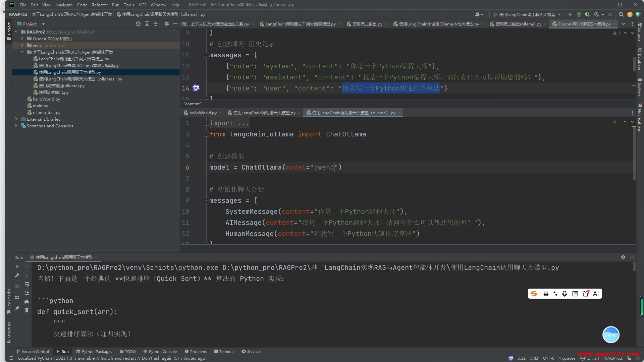This screenshot has height=362, width=644.
Task: Open the Refactor menu
Action: [99, 5]
